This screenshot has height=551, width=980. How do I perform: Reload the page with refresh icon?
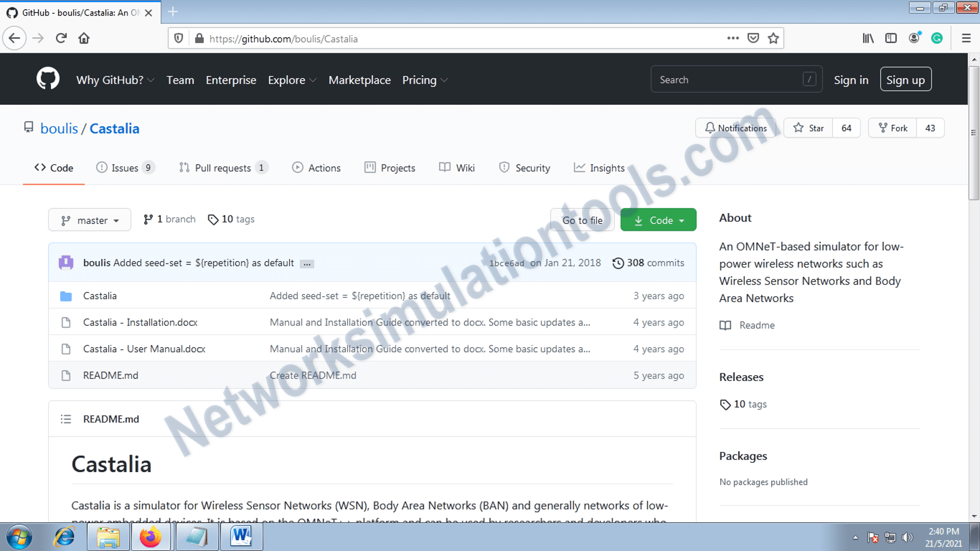(61, 38)
